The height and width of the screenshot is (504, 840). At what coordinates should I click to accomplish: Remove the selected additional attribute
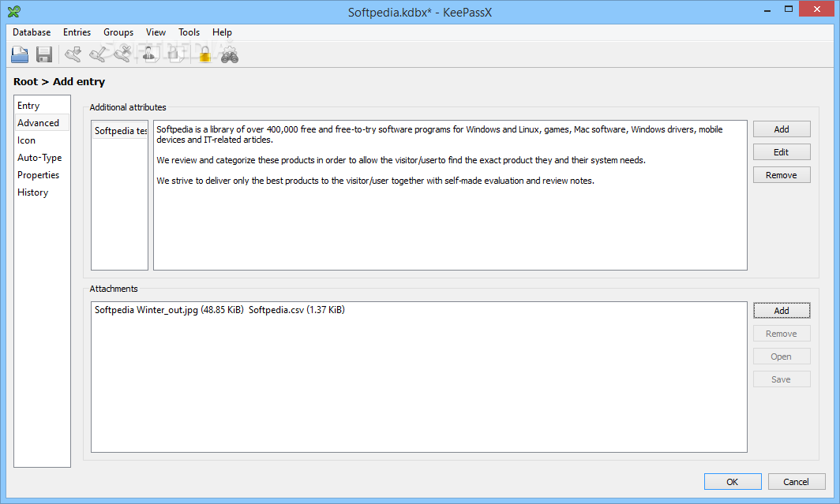[782, 175]
